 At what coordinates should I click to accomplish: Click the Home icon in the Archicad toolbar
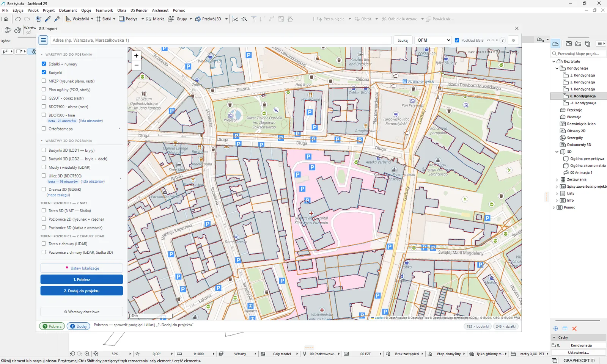click(6, 19)
